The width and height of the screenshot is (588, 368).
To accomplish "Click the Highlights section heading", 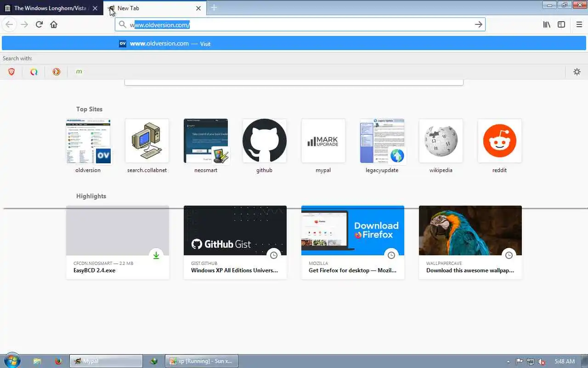I will (x=91, y=196).
